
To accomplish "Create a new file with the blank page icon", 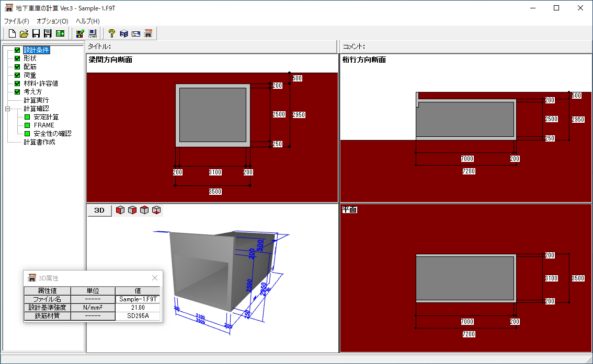I will pos(12,33).
